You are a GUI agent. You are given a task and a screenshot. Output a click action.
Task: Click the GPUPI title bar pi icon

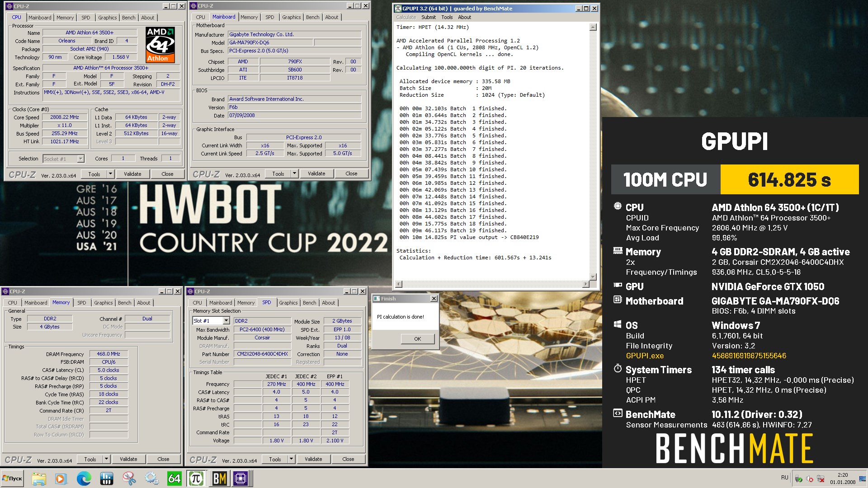[398, 9]
